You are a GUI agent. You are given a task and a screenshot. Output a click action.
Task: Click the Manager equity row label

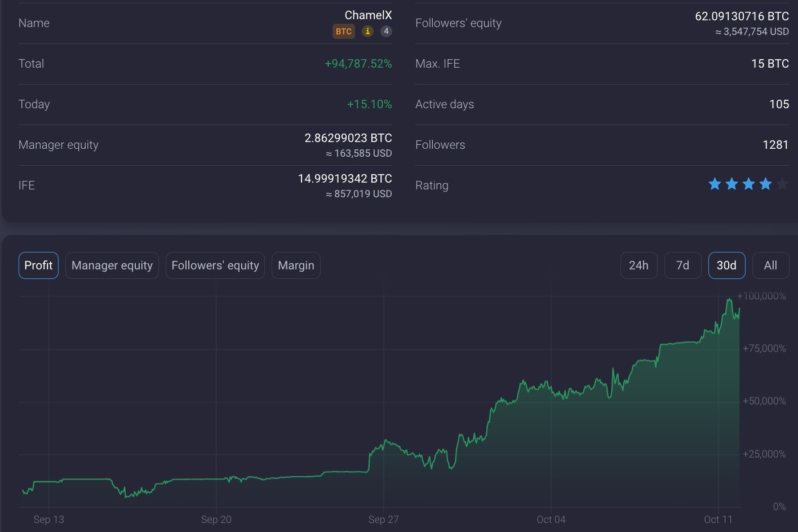pyautogui.click(x=58, y=145)
